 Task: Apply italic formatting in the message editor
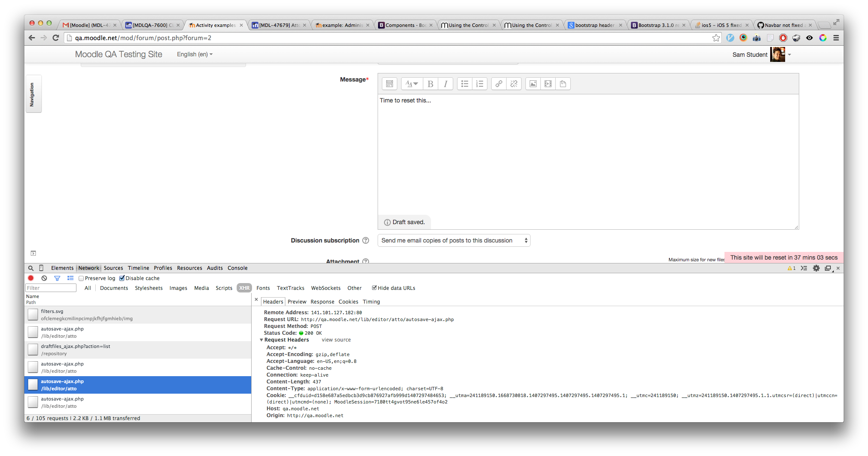[x=446, y=84]
